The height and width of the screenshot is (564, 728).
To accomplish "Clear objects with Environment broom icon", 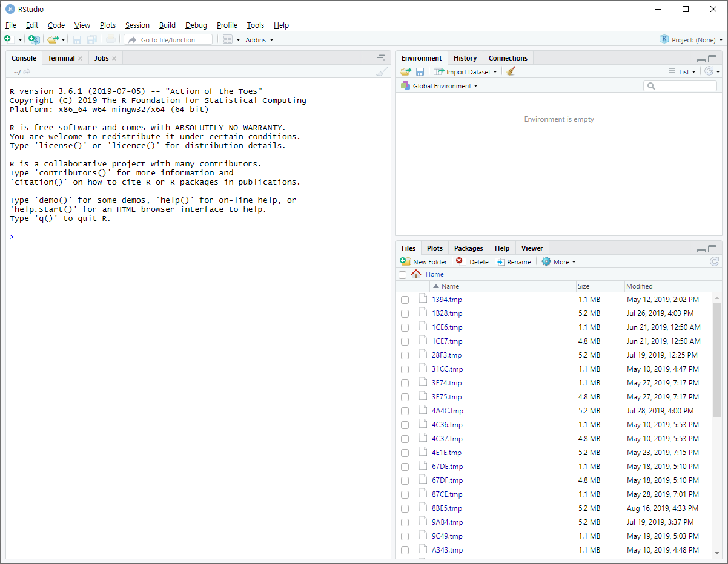I will [511, 71].
